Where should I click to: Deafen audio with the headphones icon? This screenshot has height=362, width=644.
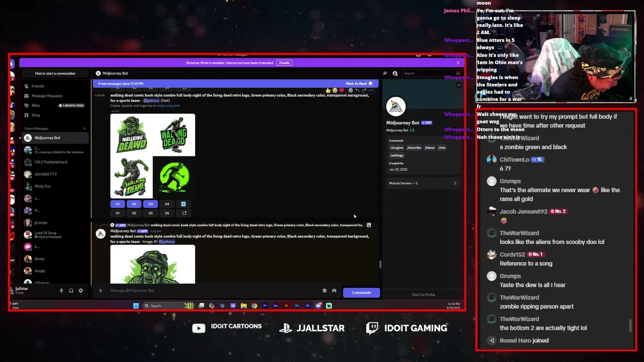click(71, 291)
